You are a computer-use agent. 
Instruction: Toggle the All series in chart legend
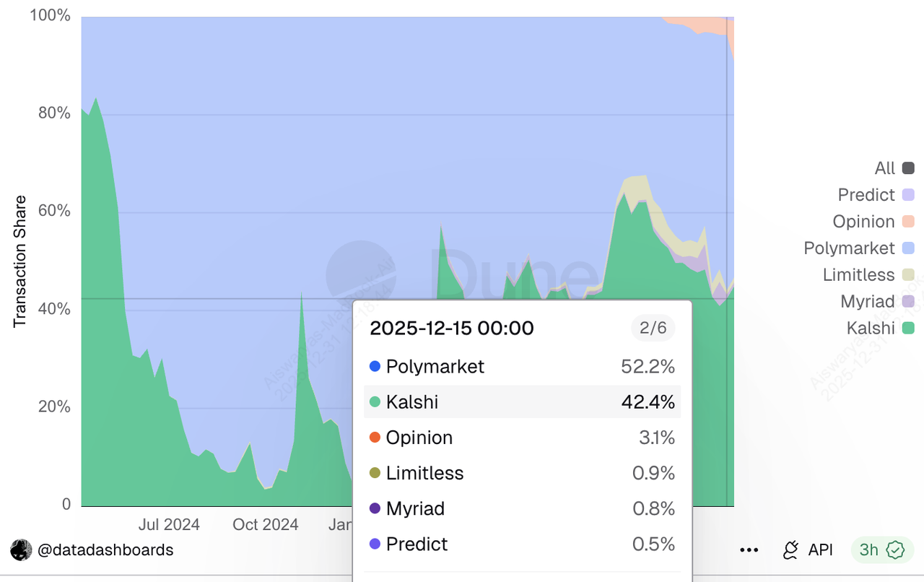pyautogui.click(x=894, y=168)
